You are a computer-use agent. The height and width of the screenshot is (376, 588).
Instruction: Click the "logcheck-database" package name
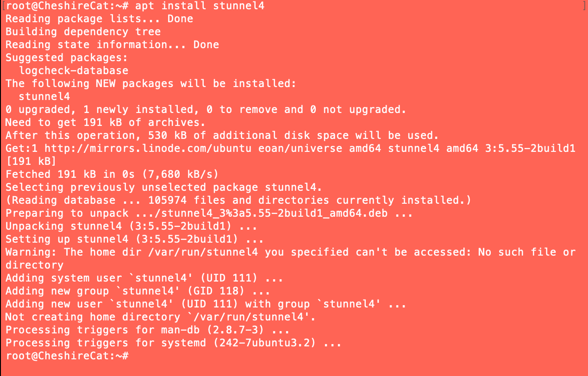pos(73,71)
